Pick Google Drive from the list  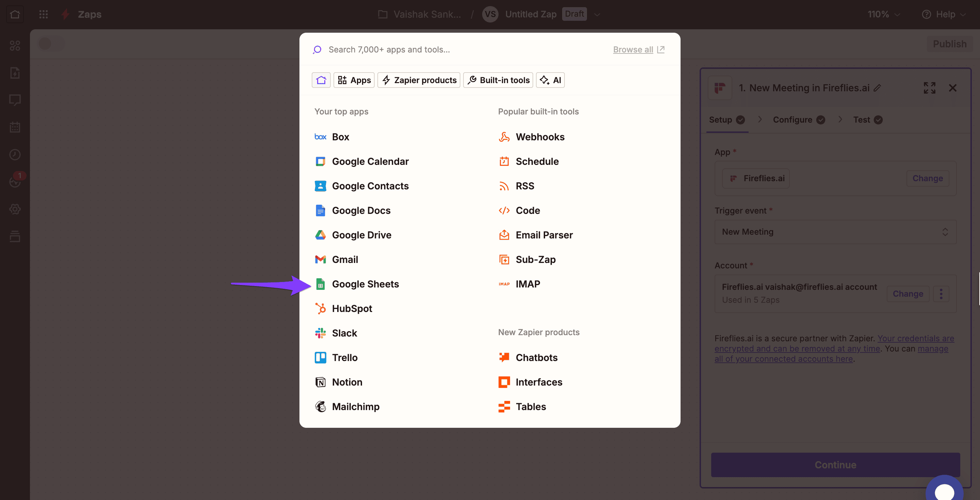tap(353, 235)
